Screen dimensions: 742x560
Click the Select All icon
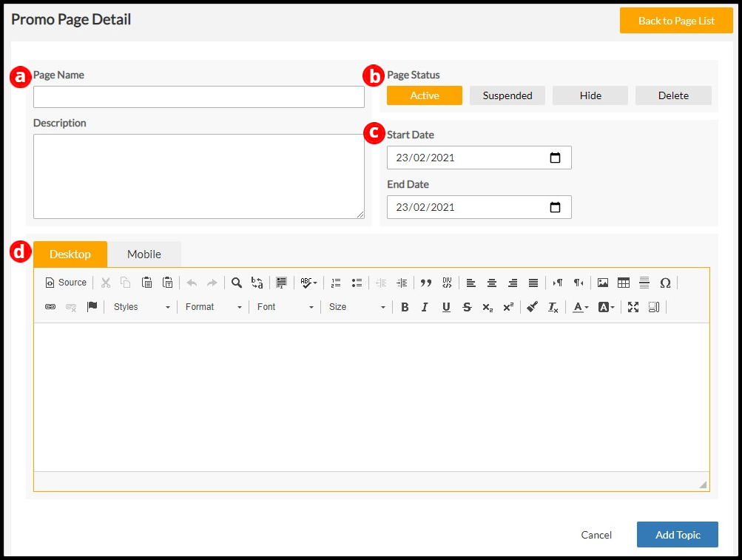click(282, 283)
